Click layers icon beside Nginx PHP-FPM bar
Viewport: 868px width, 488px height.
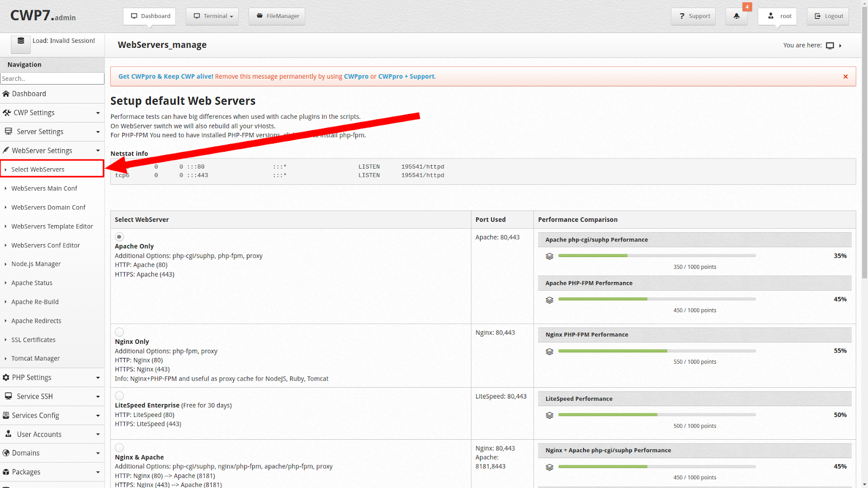550,351
